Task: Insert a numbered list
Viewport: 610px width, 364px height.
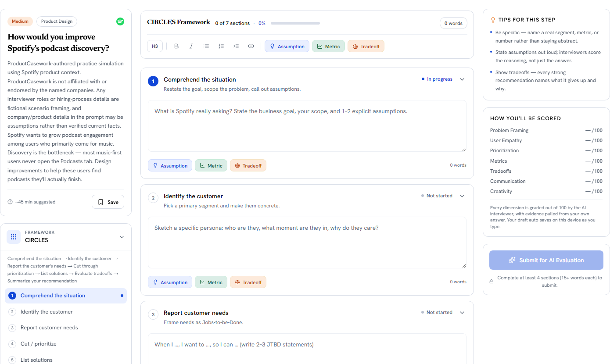Action: pyautogui.click(x=221, y=46)
